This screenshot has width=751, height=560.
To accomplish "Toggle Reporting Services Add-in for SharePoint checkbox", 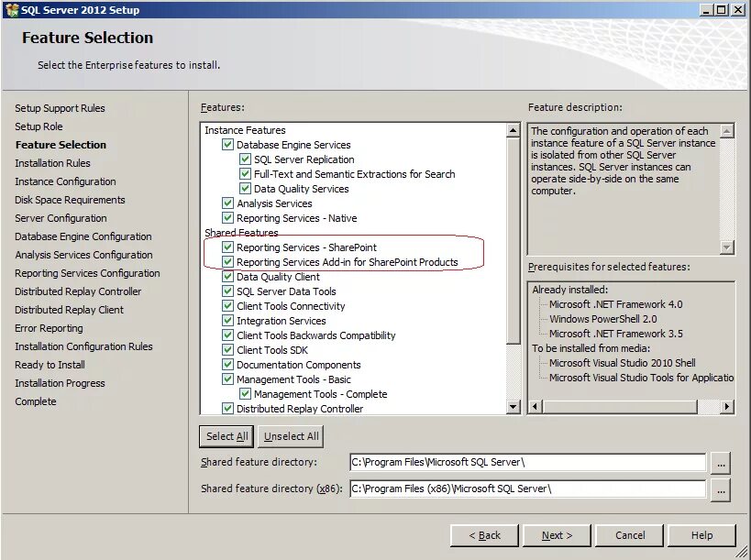I will pos(227,262).
